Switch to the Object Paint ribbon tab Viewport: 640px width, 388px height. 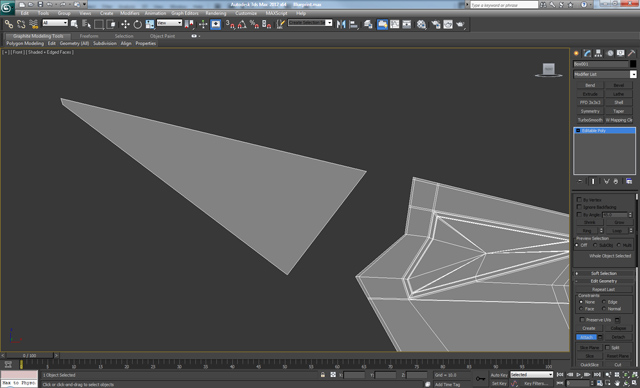click(x=162, y=36)
